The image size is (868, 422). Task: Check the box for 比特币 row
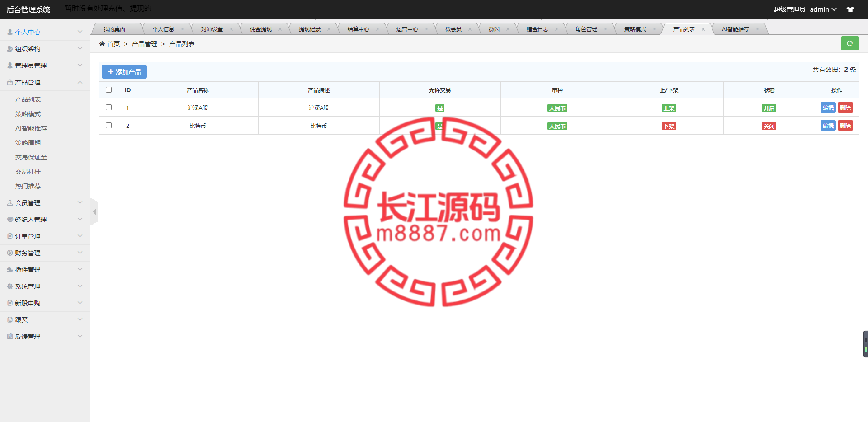[108, 126]
